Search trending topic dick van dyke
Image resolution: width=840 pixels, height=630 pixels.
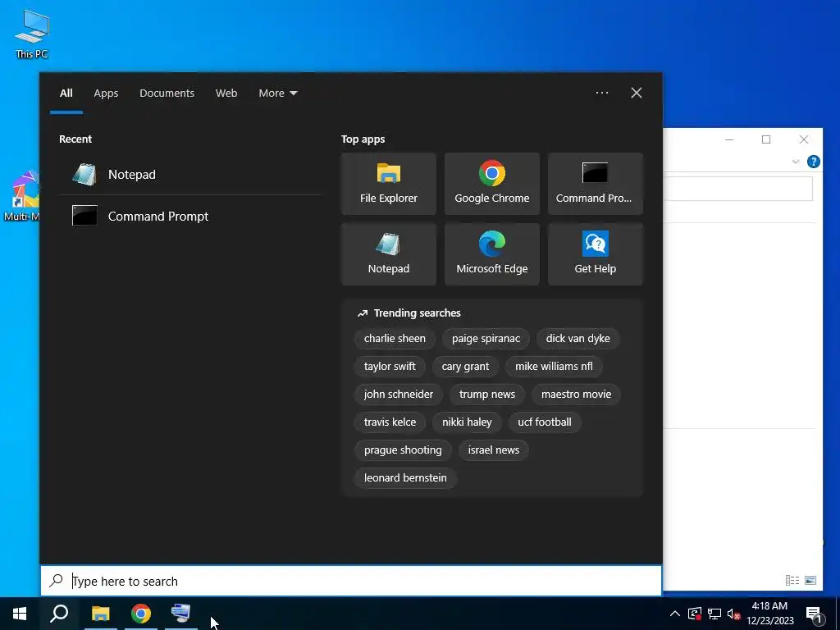(578, 338)
